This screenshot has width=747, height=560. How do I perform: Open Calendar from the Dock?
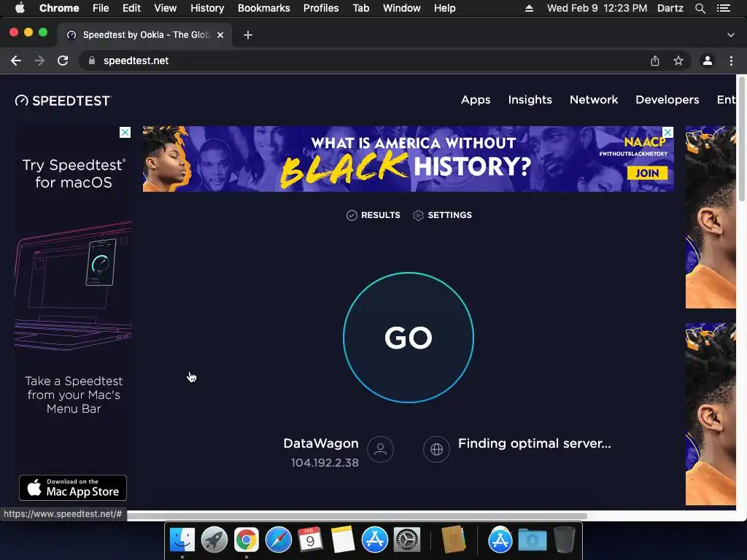310,540
